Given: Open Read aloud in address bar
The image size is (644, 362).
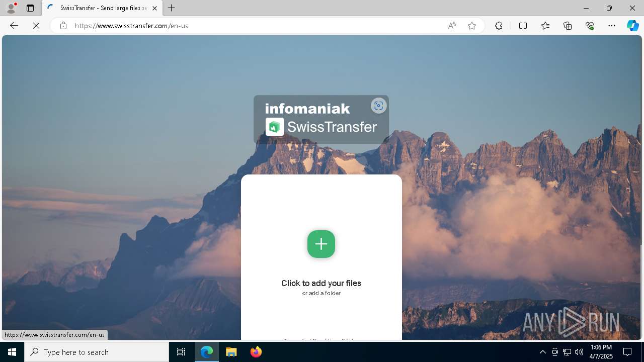Looking at the screenshot, I should click(452, 26).
